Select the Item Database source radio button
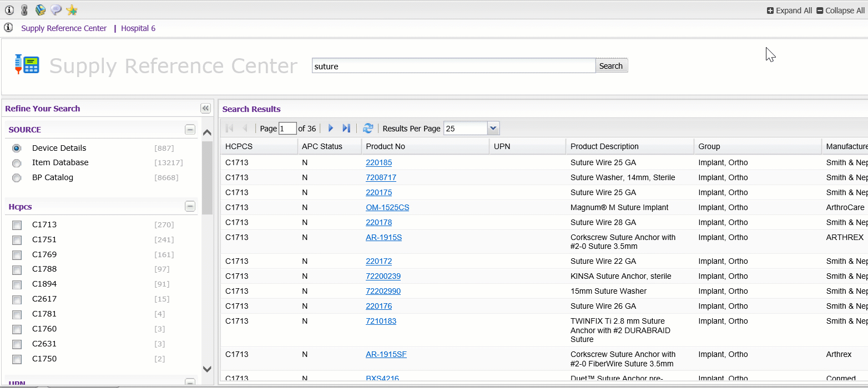The height and width of the screenshot is (388, 868). point(17,163)
